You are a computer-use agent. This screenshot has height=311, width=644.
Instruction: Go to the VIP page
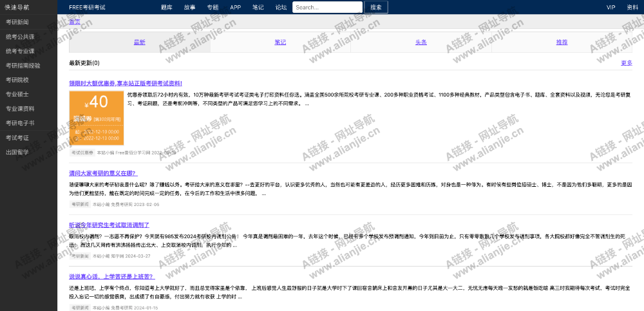point(611,8)
